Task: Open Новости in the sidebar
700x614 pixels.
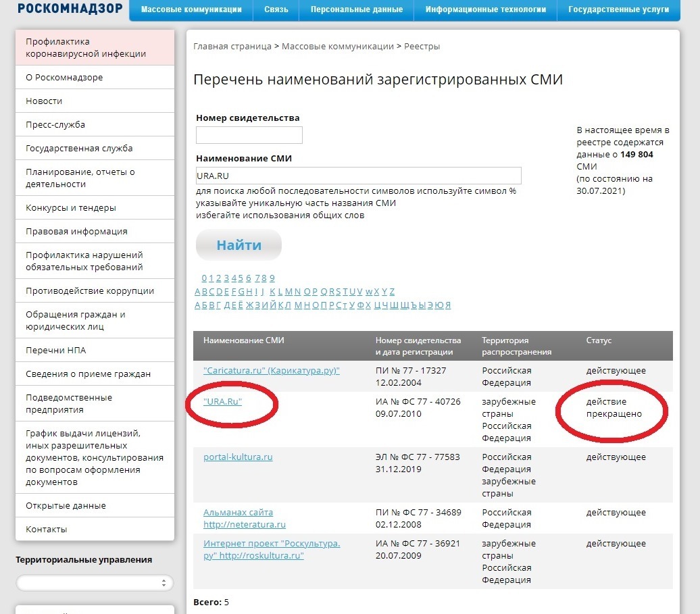Action: [95, 101]
